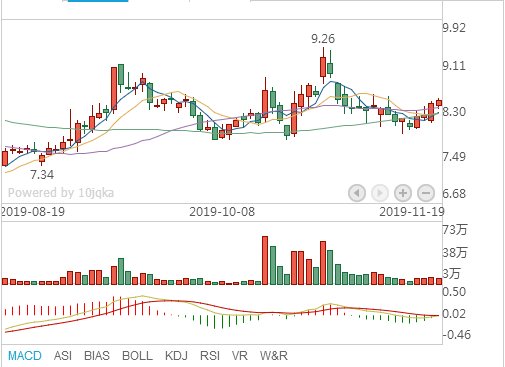Show the BOLL indicator
This screenshot has width=505, height=367.
[137, 355]
